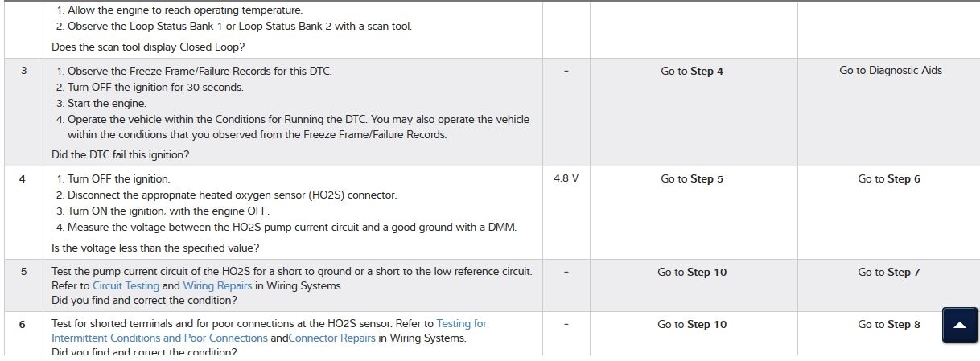
Task: Click 'Did the DTC fail this ignition?' question
Action: click(121, 155)
